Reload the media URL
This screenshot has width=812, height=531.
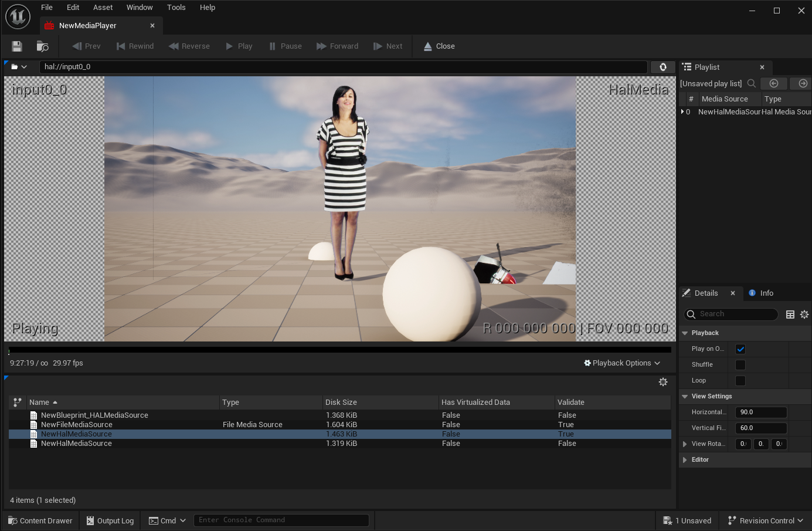[x=663, y=67]
